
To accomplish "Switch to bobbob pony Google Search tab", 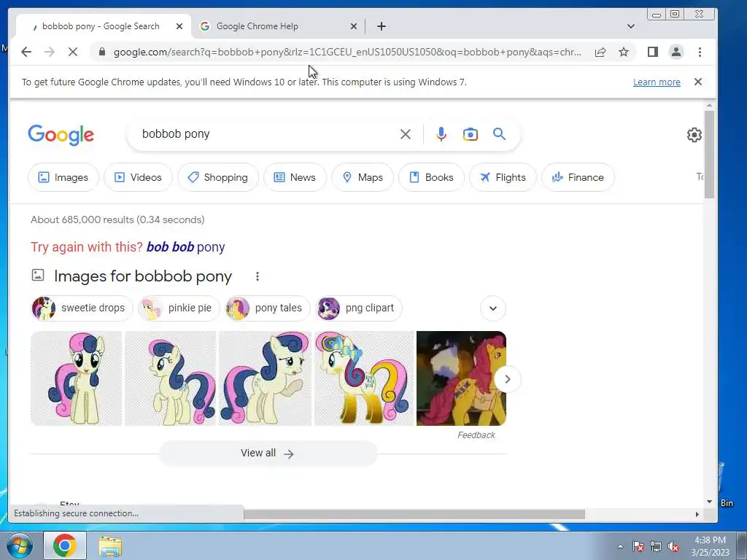I will click(x=101, y=26).
